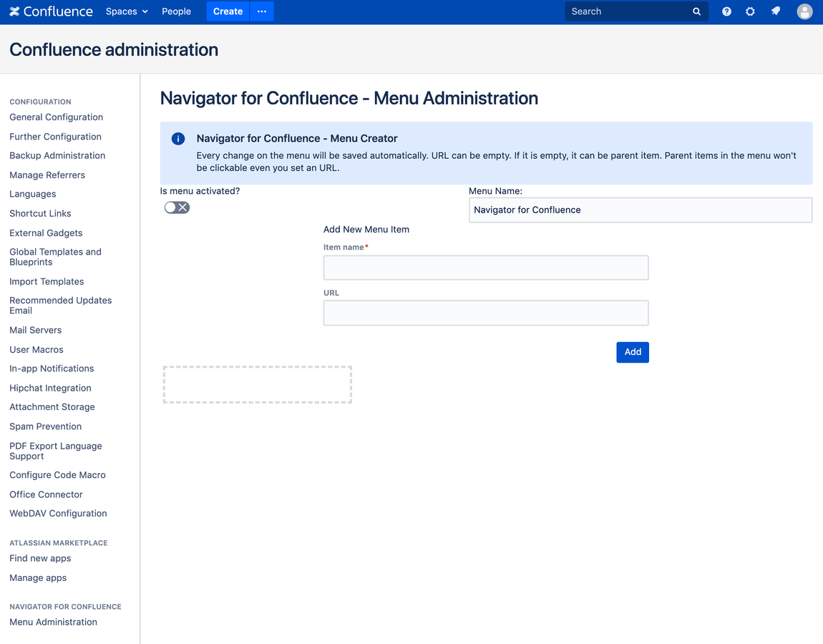Click the 'Confluence administration' heading
823x644 pixels.
pyautogui.click(x=114, y=50)
